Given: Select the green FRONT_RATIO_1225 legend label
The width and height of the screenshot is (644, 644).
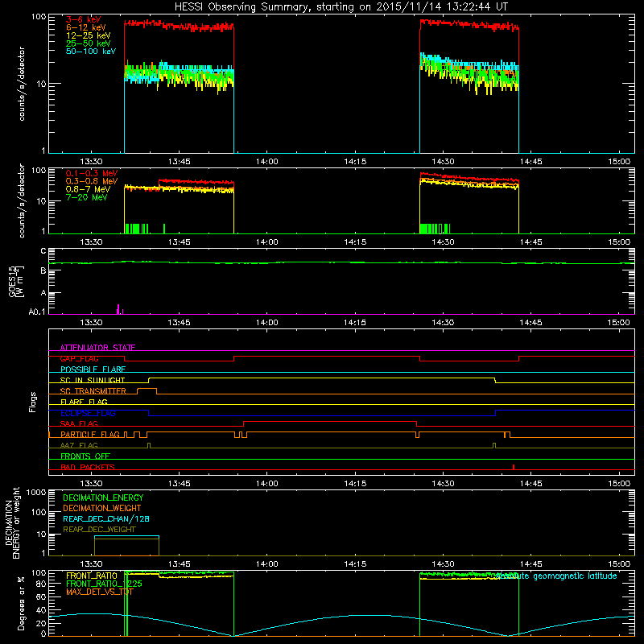Looking at the screenshot, I should (x=104, y=584).
